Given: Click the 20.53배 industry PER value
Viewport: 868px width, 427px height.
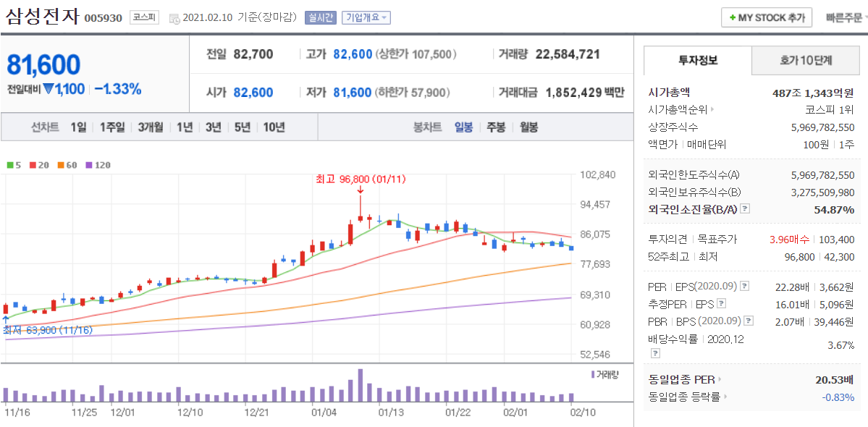Looking at the screenshot, I should [x=835, y=379].
